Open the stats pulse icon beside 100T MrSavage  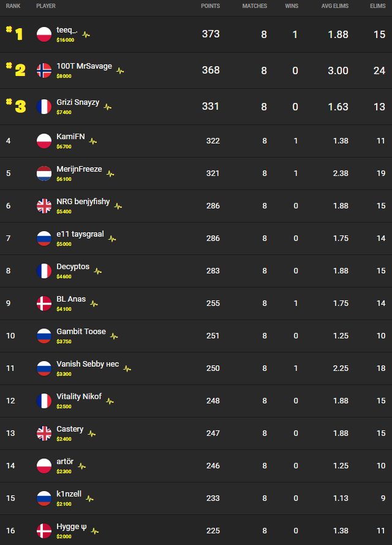tap(120, 71)
